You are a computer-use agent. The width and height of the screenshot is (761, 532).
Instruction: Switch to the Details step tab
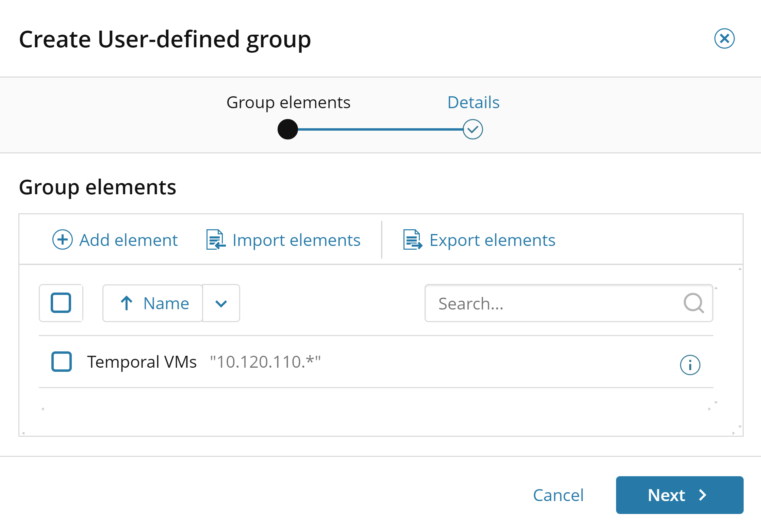473,102
